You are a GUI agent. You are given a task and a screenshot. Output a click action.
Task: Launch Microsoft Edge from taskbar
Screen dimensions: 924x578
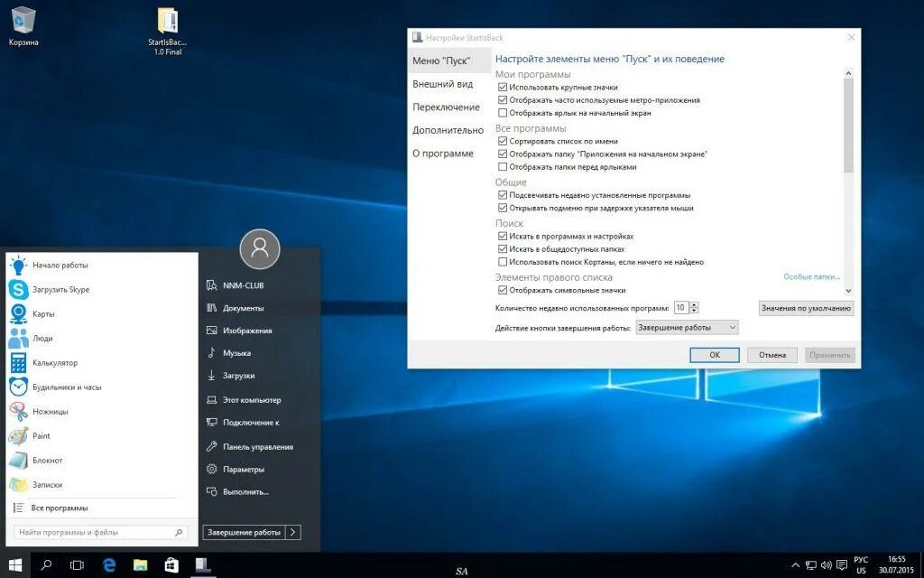pos(109,565)
